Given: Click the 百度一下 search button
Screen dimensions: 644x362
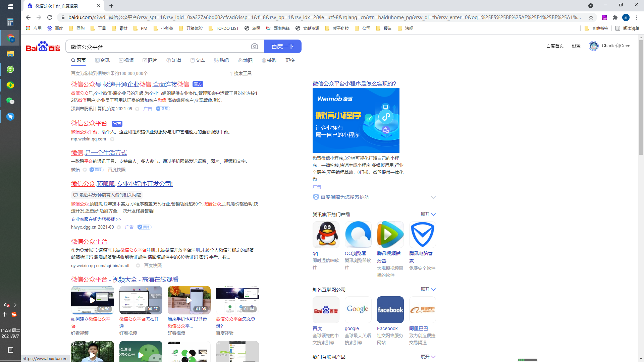Looking at the screenshot, I should click(282, 46).
